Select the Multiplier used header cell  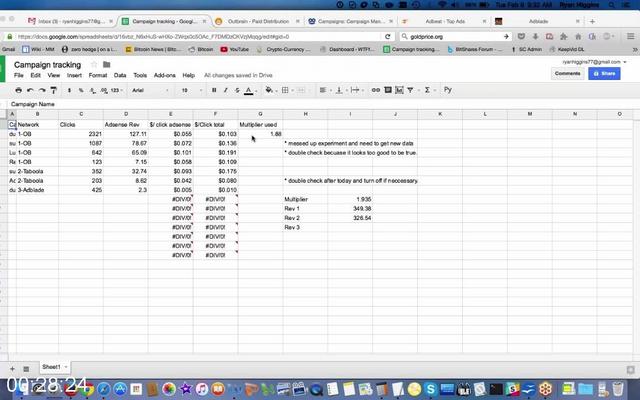tap(260, 124)
